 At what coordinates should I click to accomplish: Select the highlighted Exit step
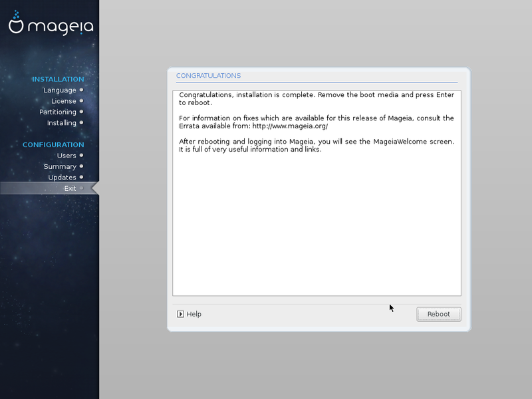click(x=49, y=188)
